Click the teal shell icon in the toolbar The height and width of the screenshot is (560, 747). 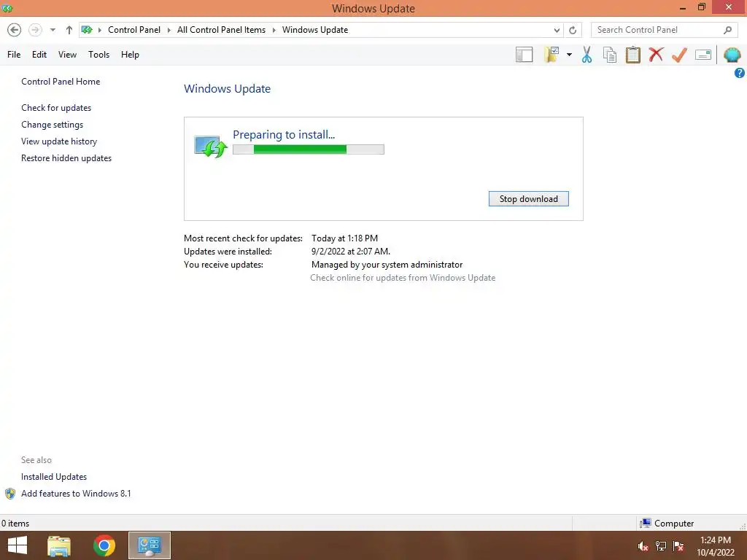(x=732, y=55)
